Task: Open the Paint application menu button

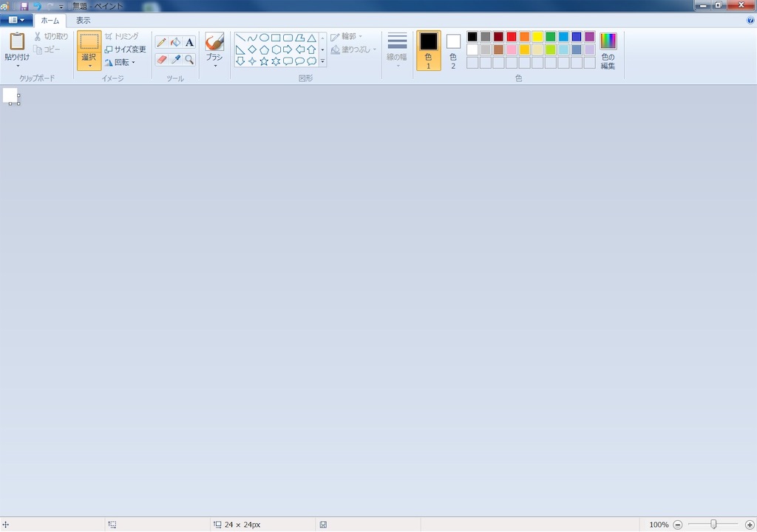Action: (16, 20)
